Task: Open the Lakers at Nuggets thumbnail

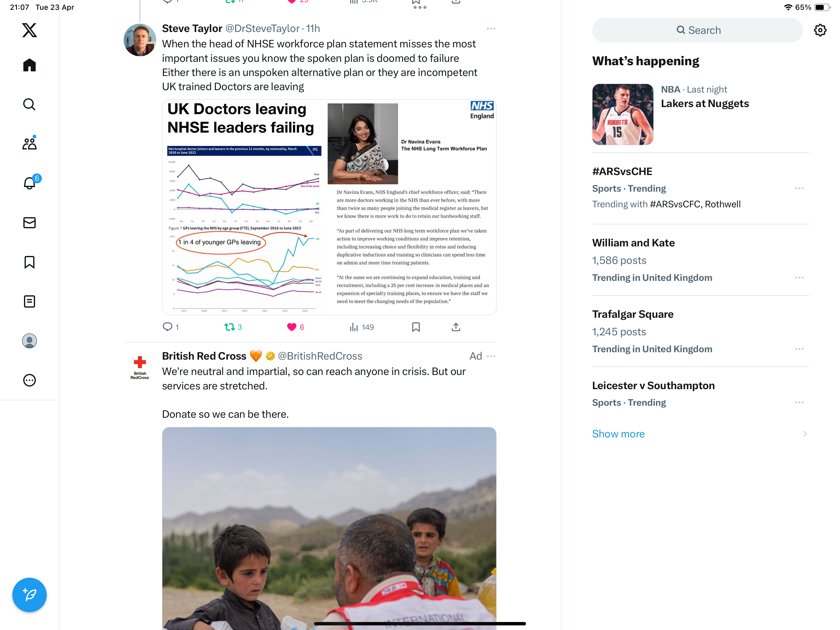Action: pos(622,114)
